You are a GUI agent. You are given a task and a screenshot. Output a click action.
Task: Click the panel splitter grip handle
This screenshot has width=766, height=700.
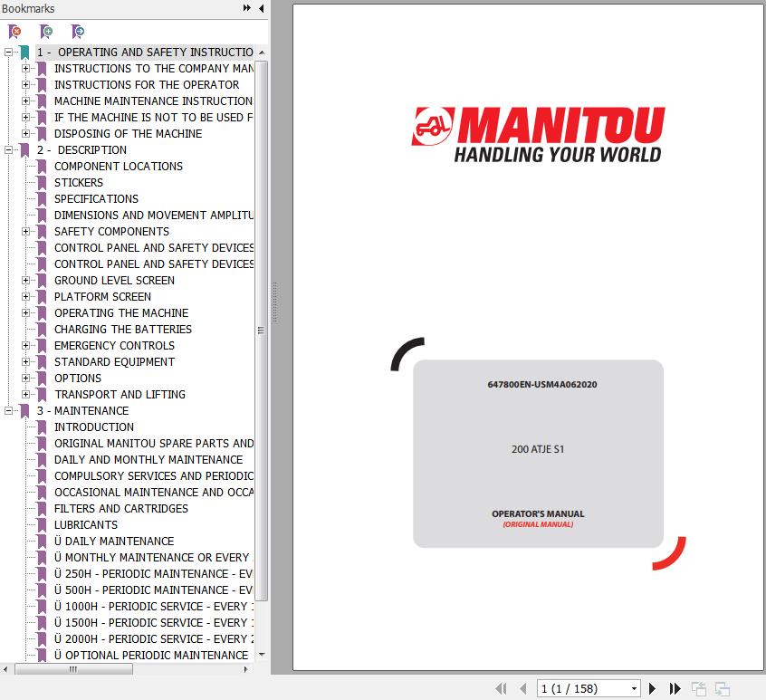pyautogui.click(x=274, y=302)
